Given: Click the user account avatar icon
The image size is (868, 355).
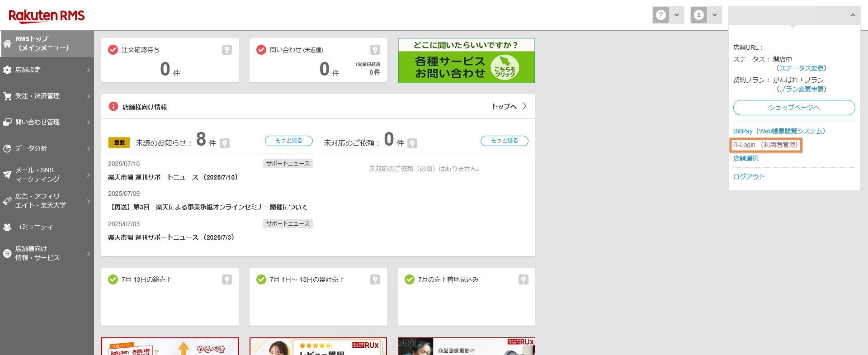Looking at the screenshot, I should click(x=699, y=15).
